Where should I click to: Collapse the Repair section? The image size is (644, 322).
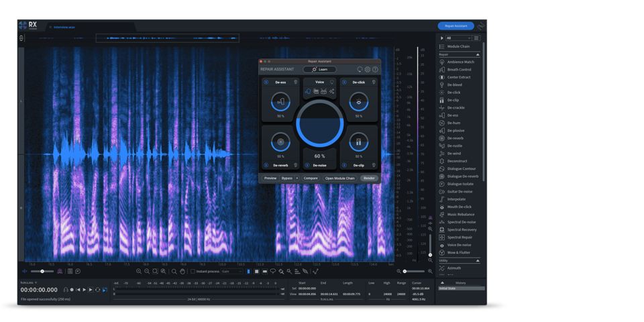(478, 54)
